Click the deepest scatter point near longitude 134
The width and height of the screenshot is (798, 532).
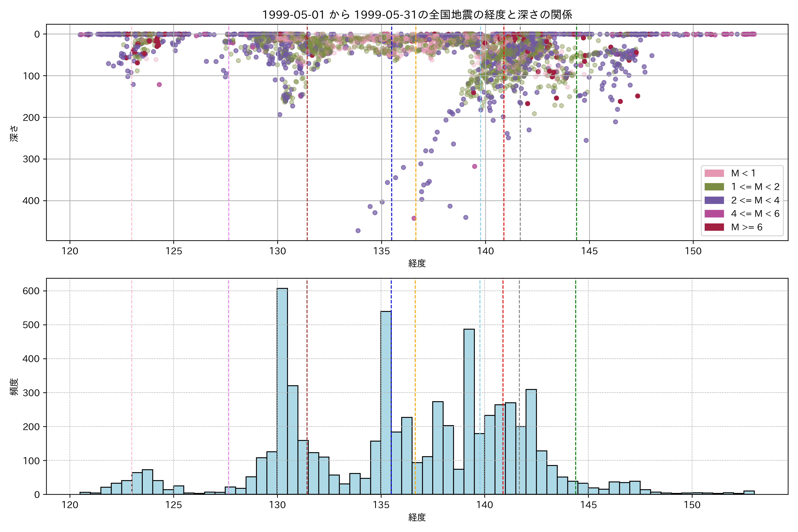tap(358, 231)
